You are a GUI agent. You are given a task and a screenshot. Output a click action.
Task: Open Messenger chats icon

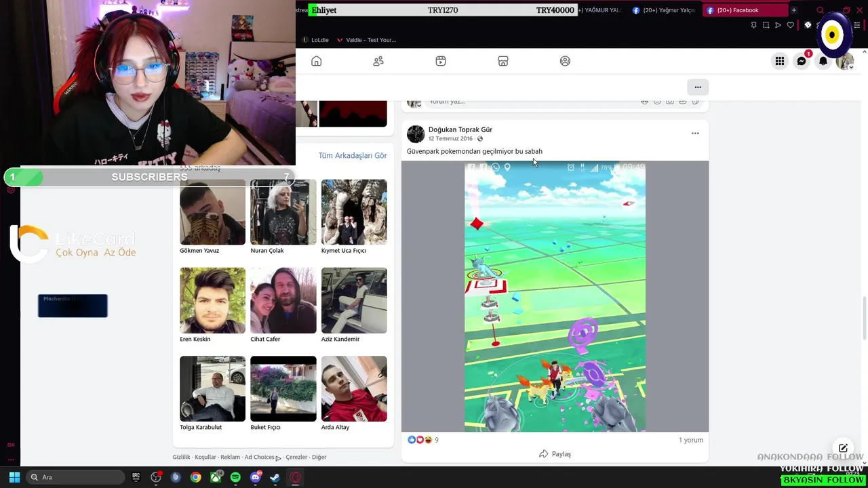coord(802,61)
